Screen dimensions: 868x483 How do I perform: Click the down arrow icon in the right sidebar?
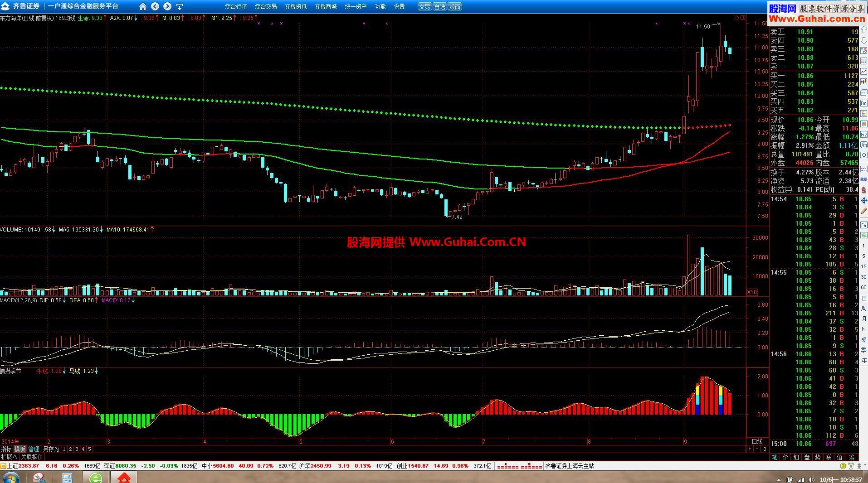(863, 41)
